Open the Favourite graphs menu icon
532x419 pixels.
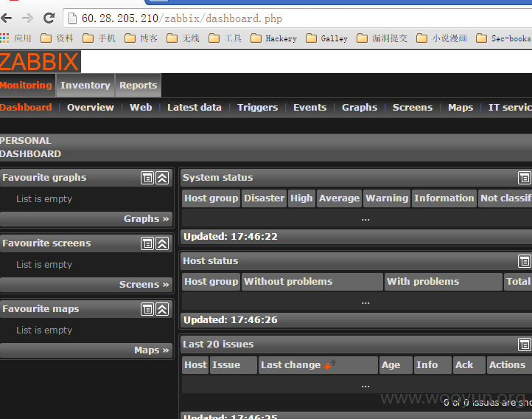pyautogui.click(x=147, y=178)
